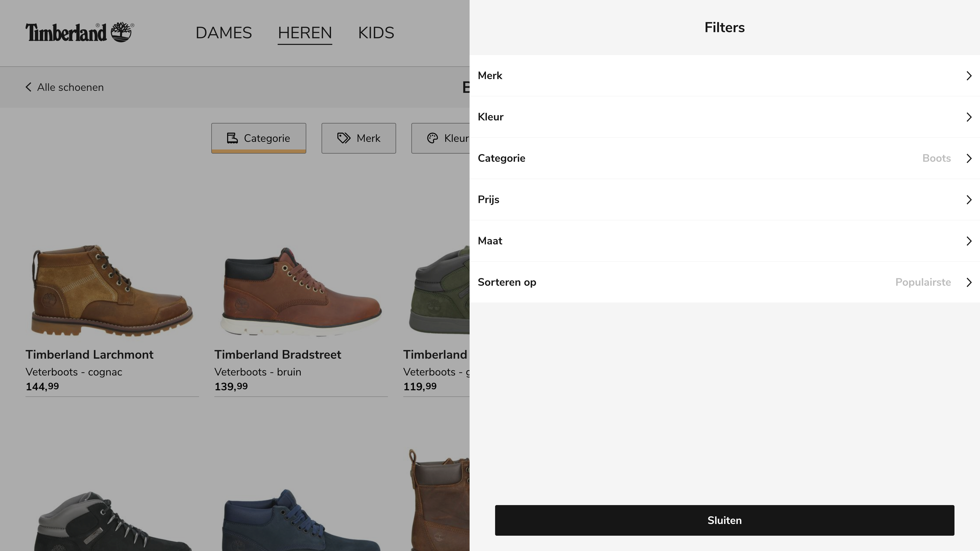Click the boot icon on Categorie button
This screenshot has width=980, height=551.
coord(232,138)
